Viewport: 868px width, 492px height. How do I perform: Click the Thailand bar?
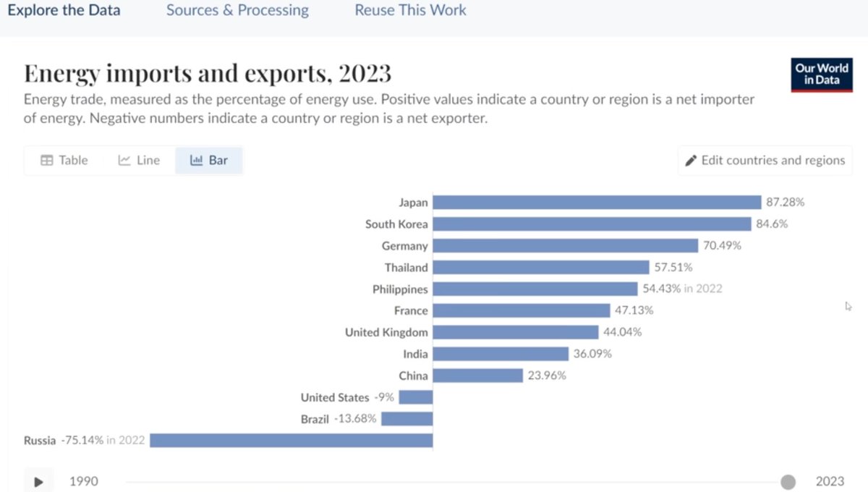pyautogui.click(x=541, y=268)
